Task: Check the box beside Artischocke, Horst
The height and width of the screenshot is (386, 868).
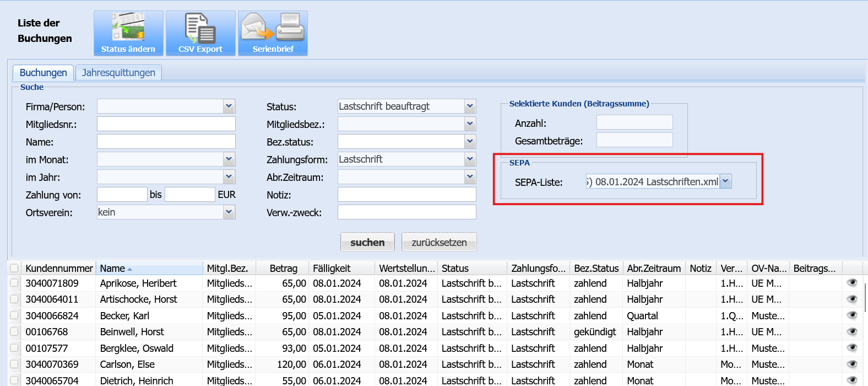Action: (14, 299)
